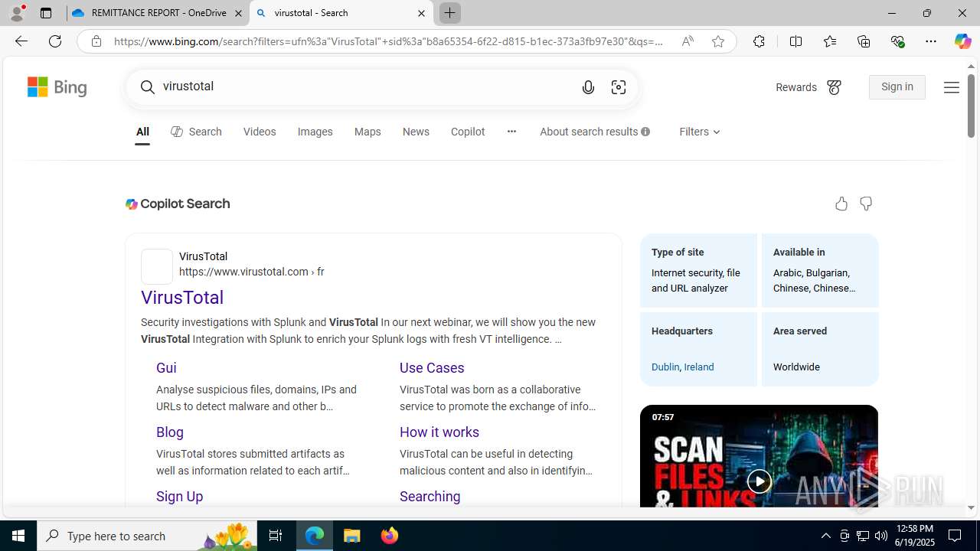Click the virustotal search input field
Image resolution: width=980 pixels, height=551 pixels.
coord(367,86)
